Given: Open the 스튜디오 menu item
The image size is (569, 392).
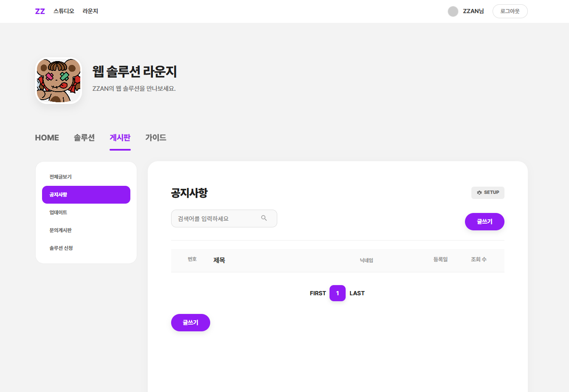Looking at the screenshot, I should [64, 11].
